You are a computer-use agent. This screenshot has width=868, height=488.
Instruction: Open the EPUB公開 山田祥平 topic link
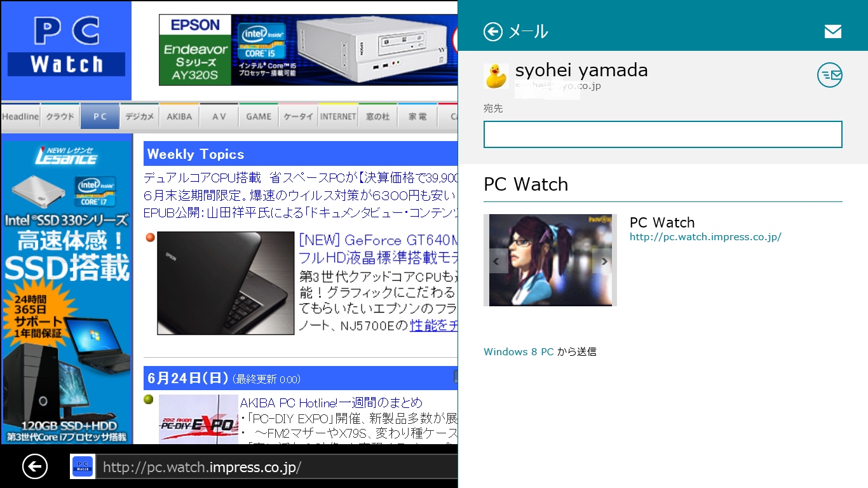click(301, 212)
